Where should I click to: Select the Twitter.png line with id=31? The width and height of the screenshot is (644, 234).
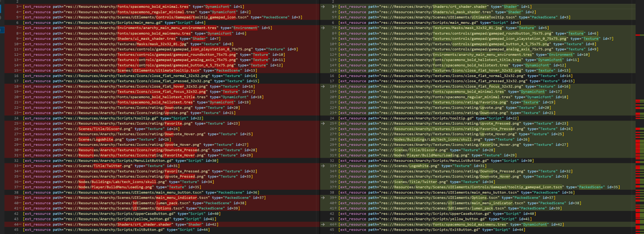pyautogui.click(x=101, y=166)
